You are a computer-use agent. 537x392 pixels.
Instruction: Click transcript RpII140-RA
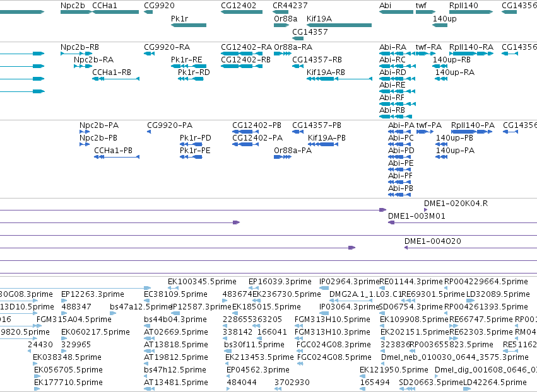coord(471,54)
